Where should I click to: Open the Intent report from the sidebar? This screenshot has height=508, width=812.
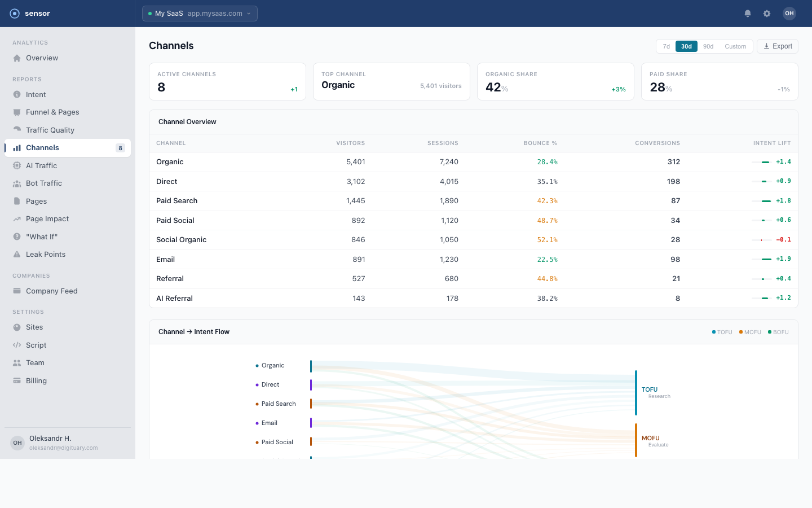click(17, 94)
